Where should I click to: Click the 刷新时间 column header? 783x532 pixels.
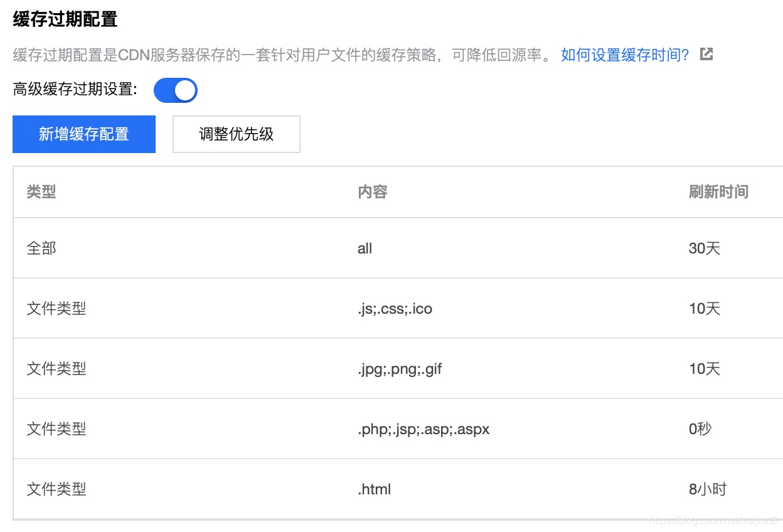coord(718,192)
